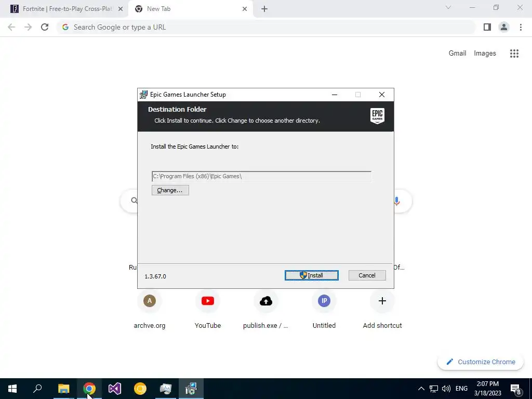Restore down the Chrome window
The width and height of the screenshot is (532, 399).
tap(496, 7)
